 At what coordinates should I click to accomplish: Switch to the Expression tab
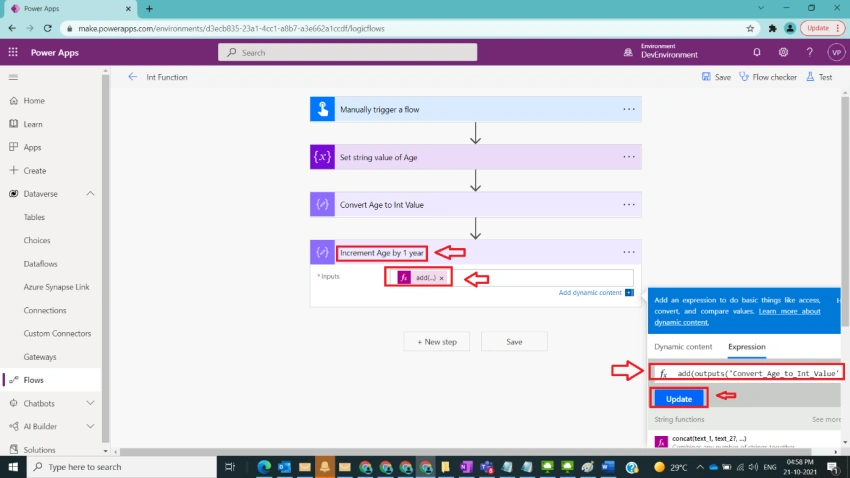tap(746, 346)
